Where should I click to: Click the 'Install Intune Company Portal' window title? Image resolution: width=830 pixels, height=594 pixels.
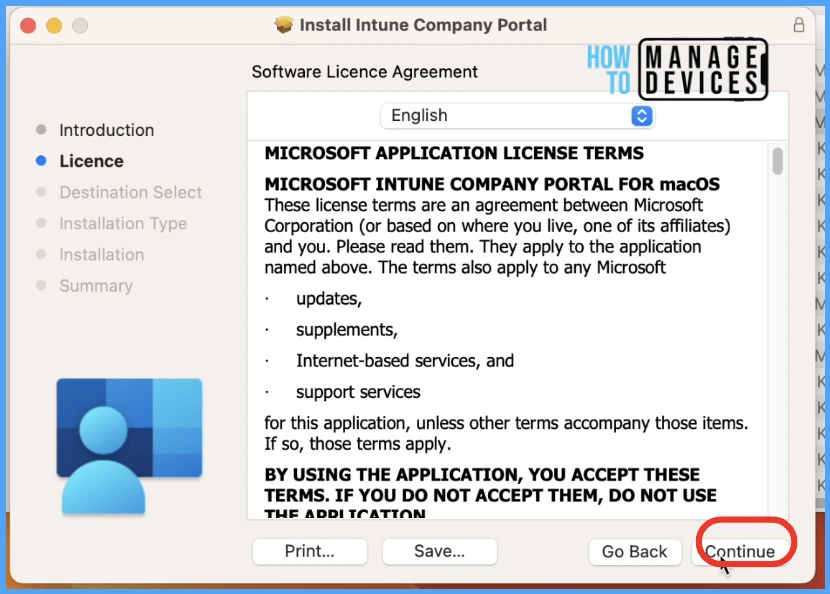tap(423, 25)
